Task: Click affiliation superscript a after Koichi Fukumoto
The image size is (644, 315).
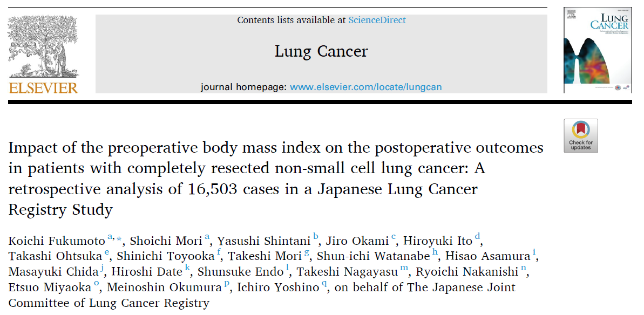Action: (110, 237)
